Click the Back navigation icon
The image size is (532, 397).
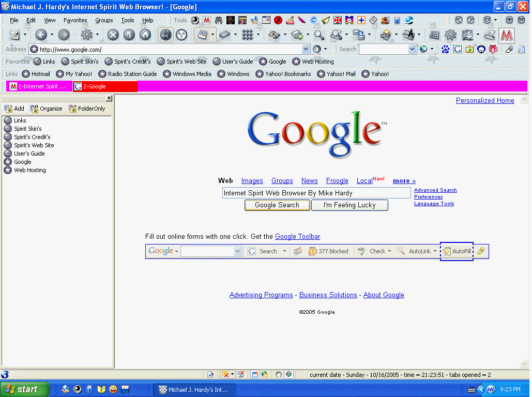coord(40,35)
